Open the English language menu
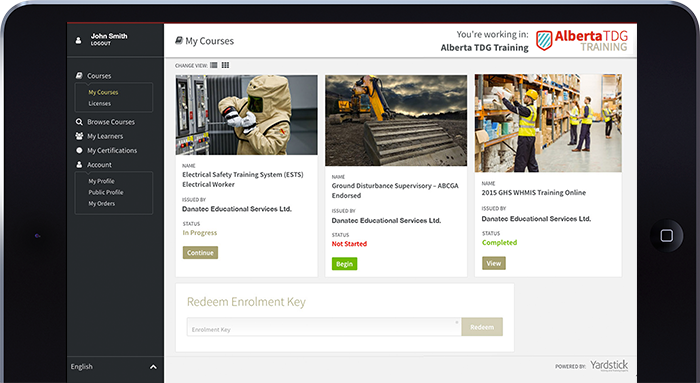This screenshot has width=700, height=383. (x=82, y=366)
